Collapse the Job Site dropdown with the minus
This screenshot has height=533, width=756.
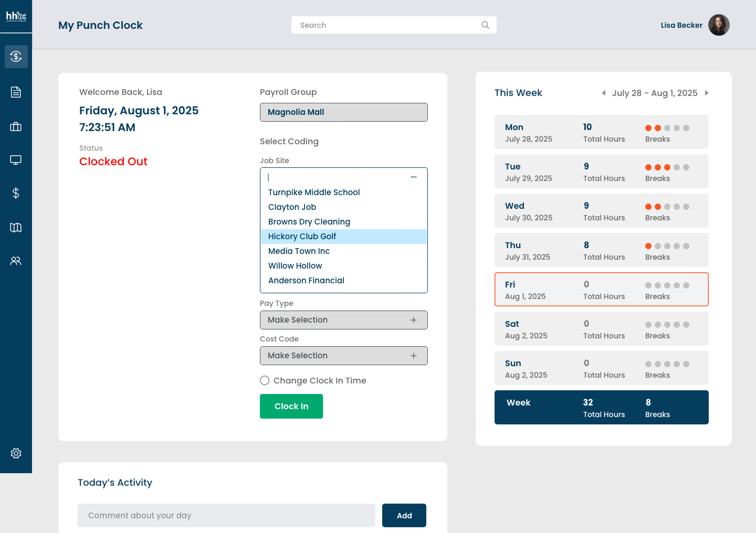[x=414, y=177]
